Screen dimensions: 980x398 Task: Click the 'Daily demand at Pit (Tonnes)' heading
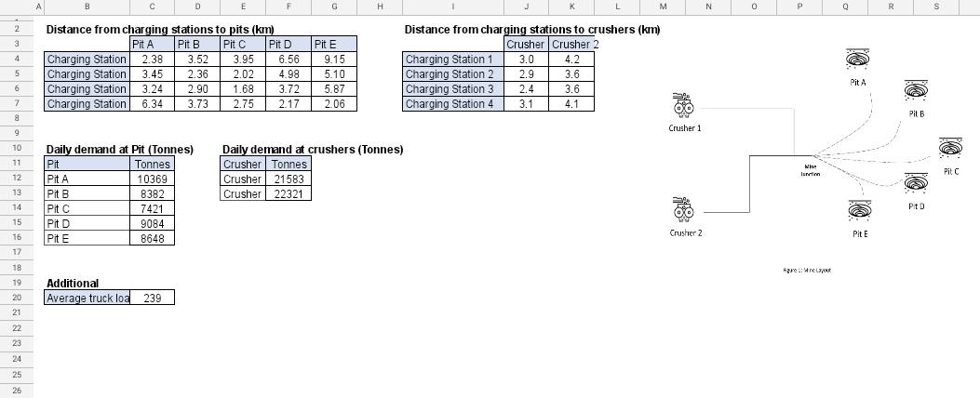point(119,150)
